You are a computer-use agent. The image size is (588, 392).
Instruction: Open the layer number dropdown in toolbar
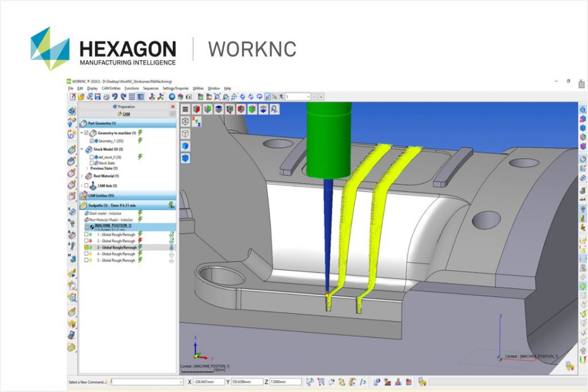(x=308, y=96)
